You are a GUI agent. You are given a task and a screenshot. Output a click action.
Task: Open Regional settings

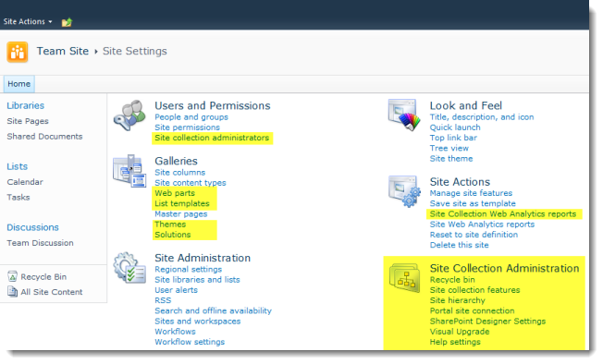[x=188, y=269]
